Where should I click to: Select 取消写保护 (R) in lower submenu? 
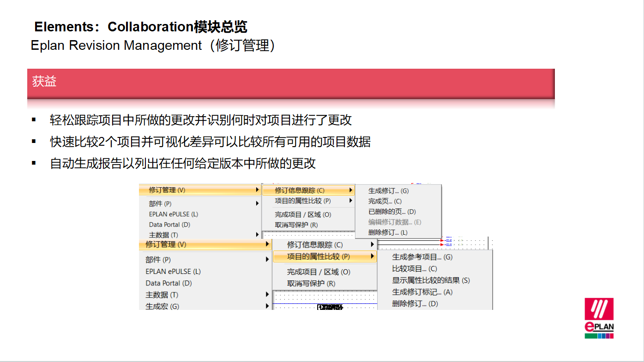[x=311, y=284]
